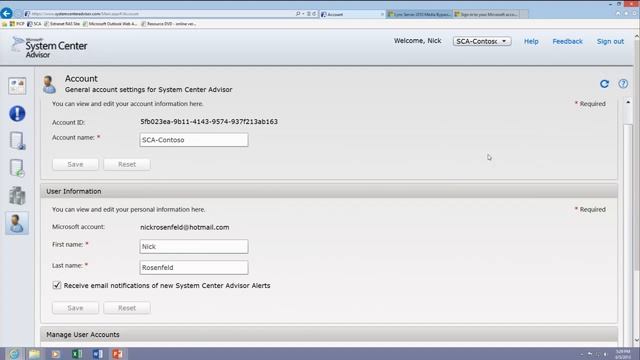The height and width of the screenshot is (360, 640).
Task: Open the PCP bookmark in favorites bar
Action: [x=17, y=24]
